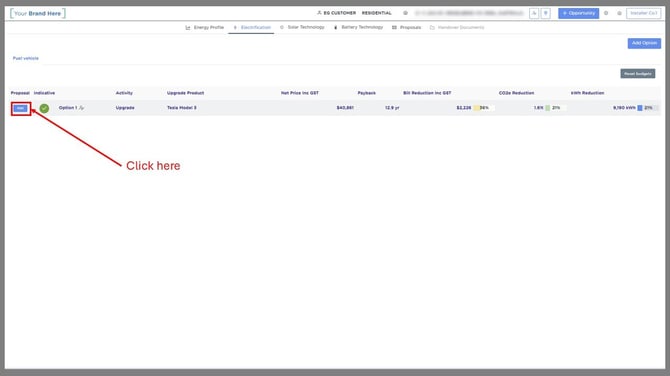Click the first round icon after Opportunity
670x376 pixels.
tap(606, 13)
